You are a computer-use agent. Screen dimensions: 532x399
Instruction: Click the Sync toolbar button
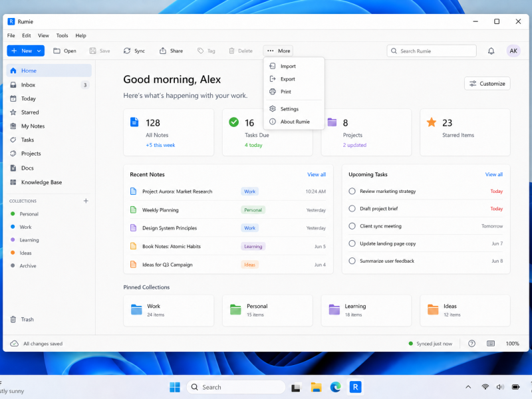(134, 51)
